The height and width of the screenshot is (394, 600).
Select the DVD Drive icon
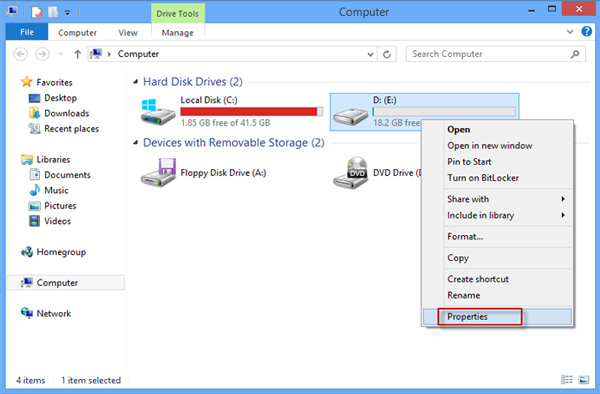351,173
